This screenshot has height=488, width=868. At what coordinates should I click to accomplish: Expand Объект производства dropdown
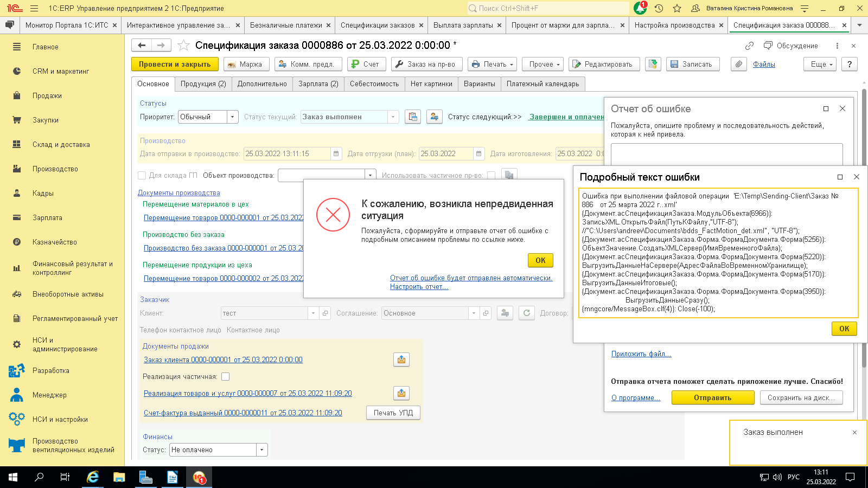(371, 175)
